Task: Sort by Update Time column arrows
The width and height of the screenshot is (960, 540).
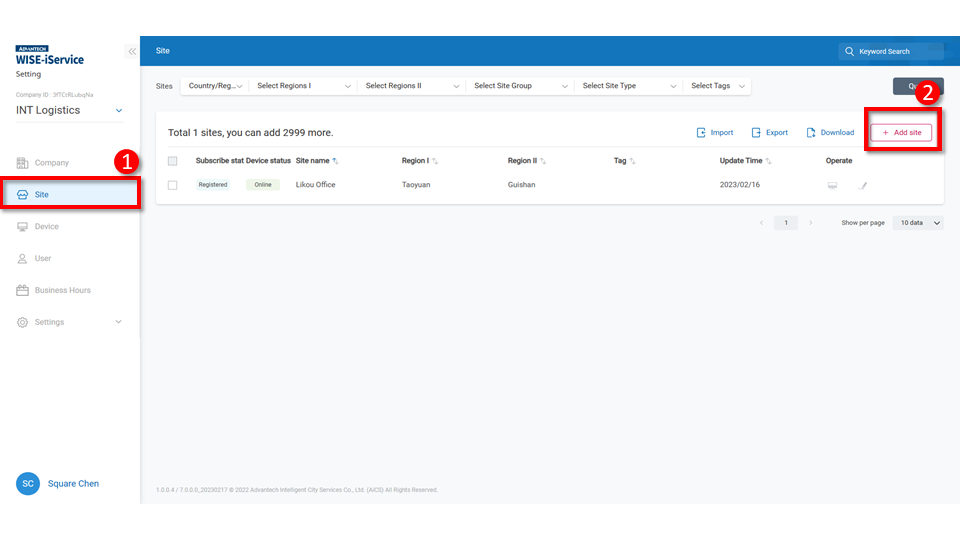Action: click(768, 161)
